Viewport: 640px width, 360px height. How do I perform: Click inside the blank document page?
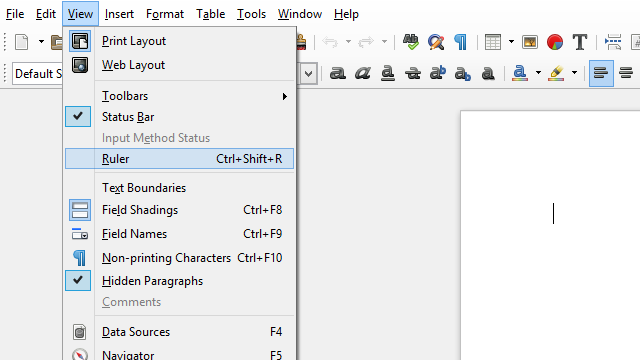pos(551,236)
